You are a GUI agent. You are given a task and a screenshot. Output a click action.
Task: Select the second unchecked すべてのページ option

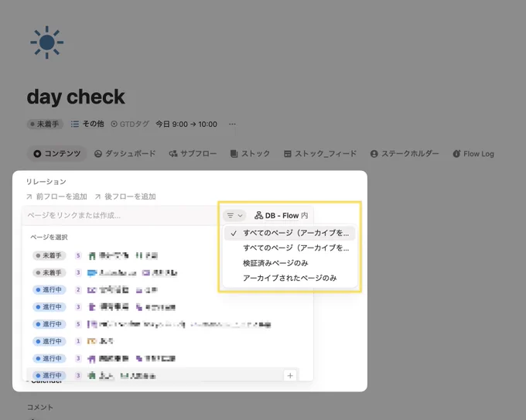(x=289, y=248)
